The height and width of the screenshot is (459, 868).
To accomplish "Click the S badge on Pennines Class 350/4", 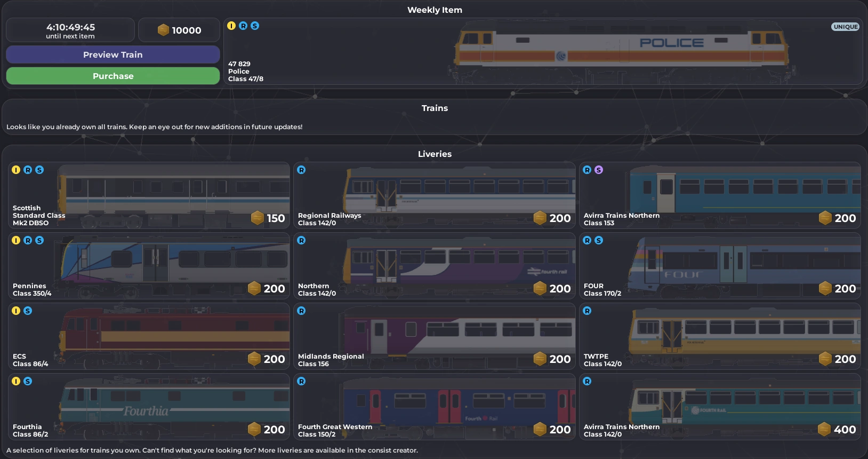I will [x=39, y=240].
